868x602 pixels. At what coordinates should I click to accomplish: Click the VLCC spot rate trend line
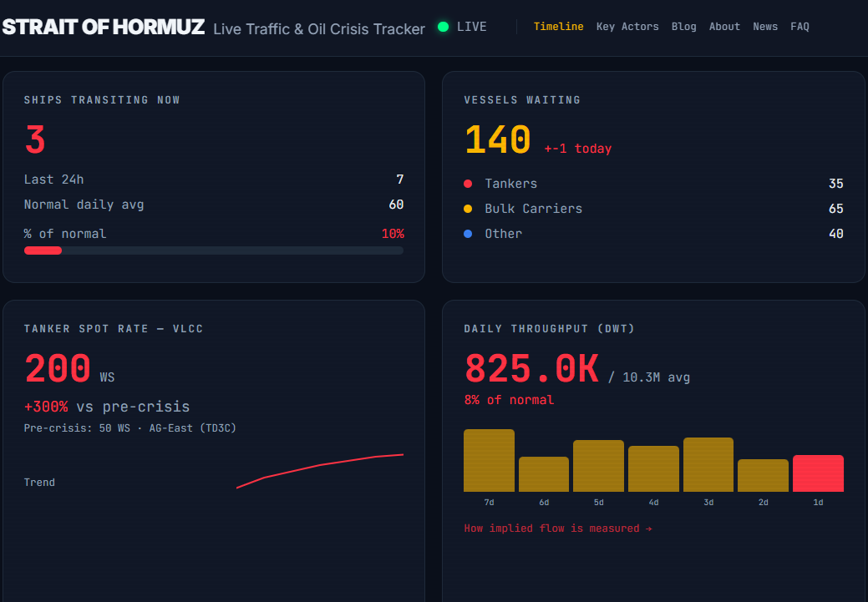pyautogui.click(x=320, y=471)
